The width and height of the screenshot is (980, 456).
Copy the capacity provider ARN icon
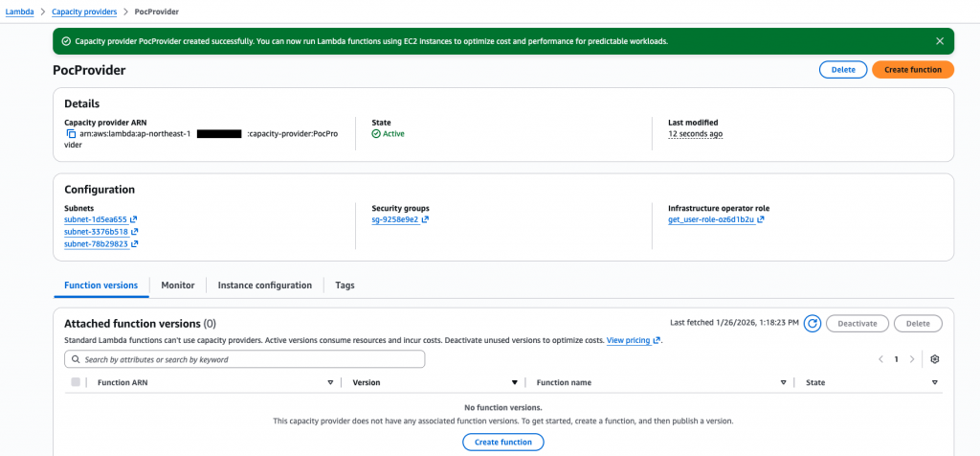click(x=71, y=134)
